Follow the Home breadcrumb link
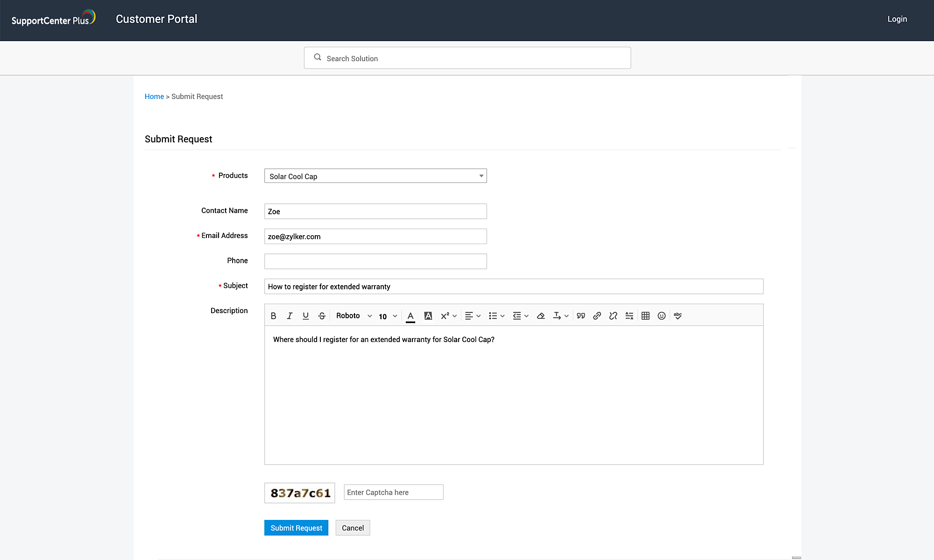The width and height of the screenshot is (934, 560). (154, 97)
